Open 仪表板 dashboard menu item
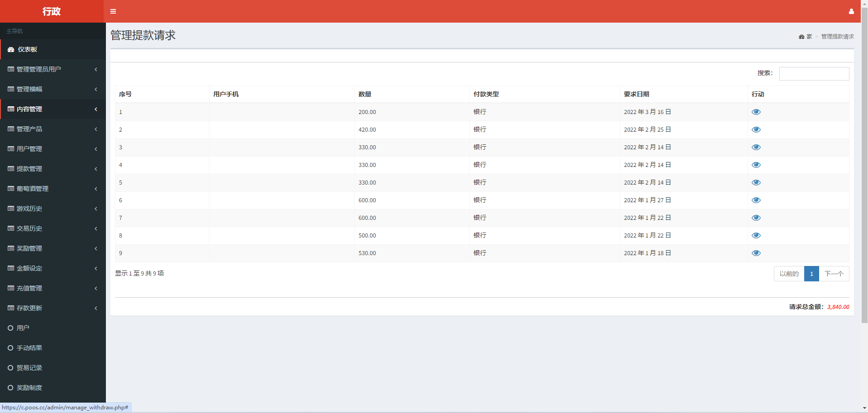This screenshot has height=413, width=868. coord(53,49)
